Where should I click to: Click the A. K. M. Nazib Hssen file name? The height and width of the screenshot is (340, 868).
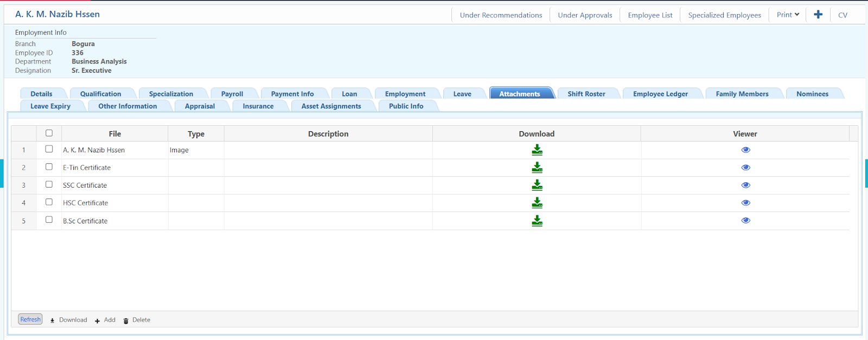[94, 150]
